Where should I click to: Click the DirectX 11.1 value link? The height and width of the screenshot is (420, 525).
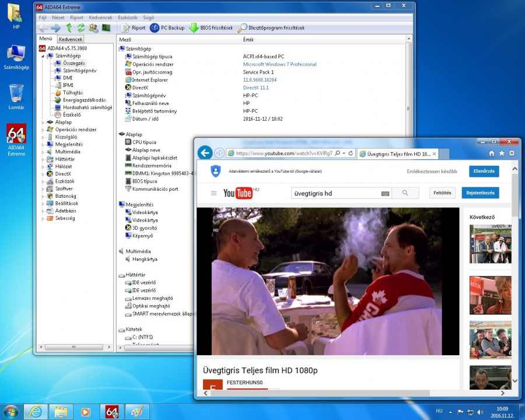click(256, 87)
